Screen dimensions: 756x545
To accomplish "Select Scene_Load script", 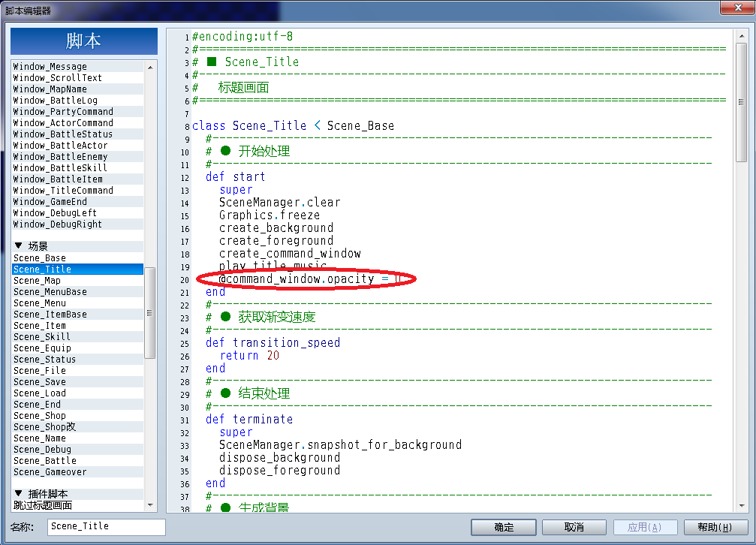I will click(x=77, y=393).
